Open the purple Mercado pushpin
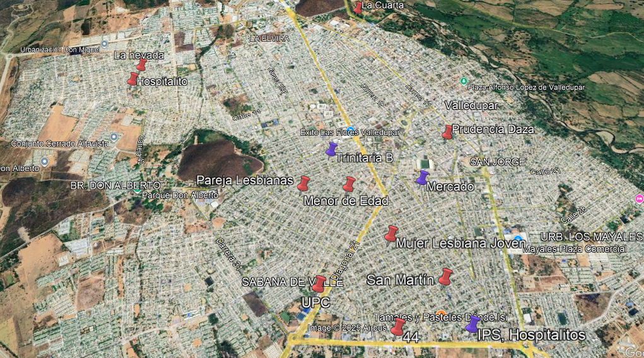This screenshot has height=358, width=644. pos(422,177)
